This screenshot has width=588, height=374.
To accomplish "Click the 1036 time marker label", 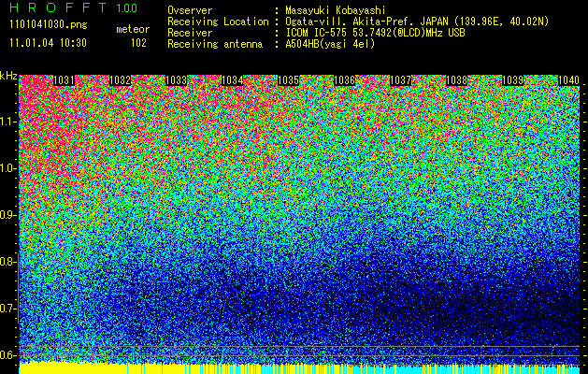I will 345,80.
